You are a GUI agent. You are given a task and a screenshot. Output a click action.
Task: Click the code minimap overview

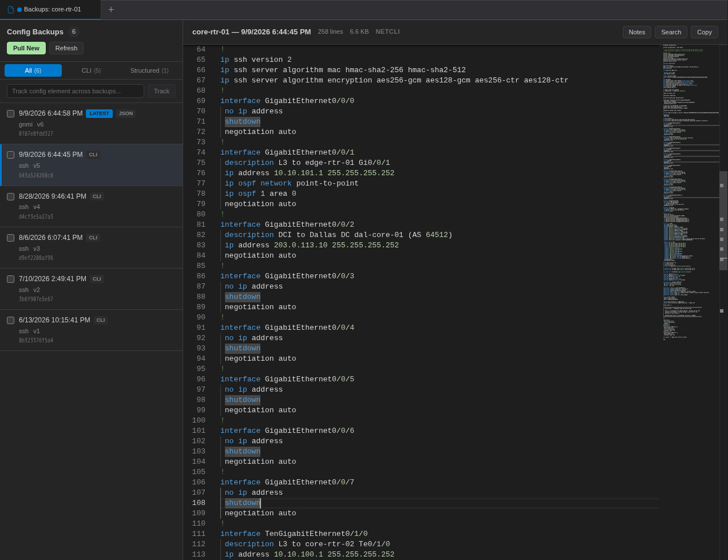point(689,192)
